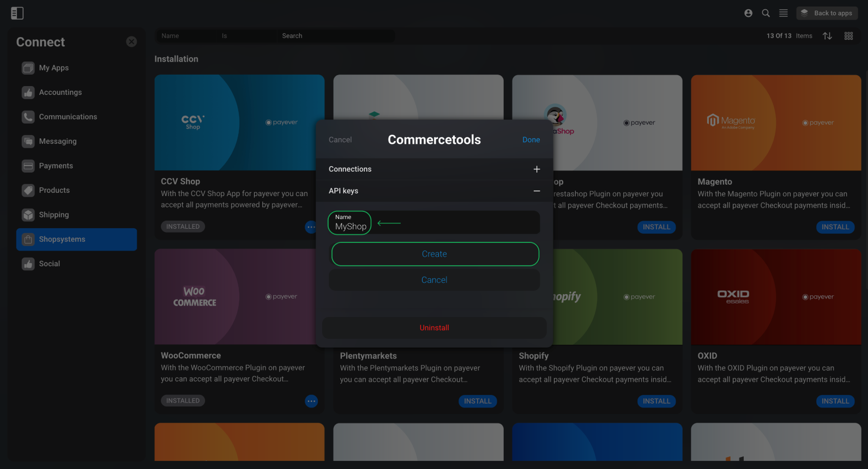Click the Back to apps button
Image resolution: width=868 pixels, height=469 pixels.
(x=827, y=13)
